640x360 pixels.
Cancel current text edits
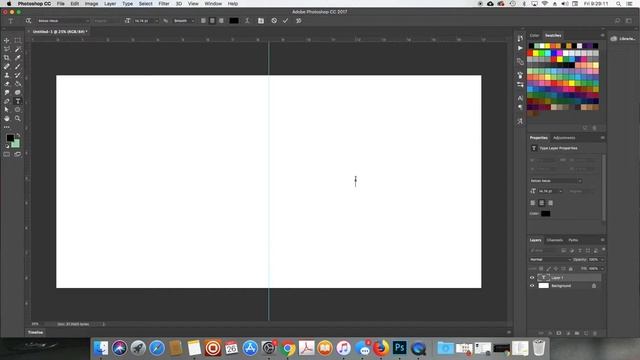tap(274, 20)
